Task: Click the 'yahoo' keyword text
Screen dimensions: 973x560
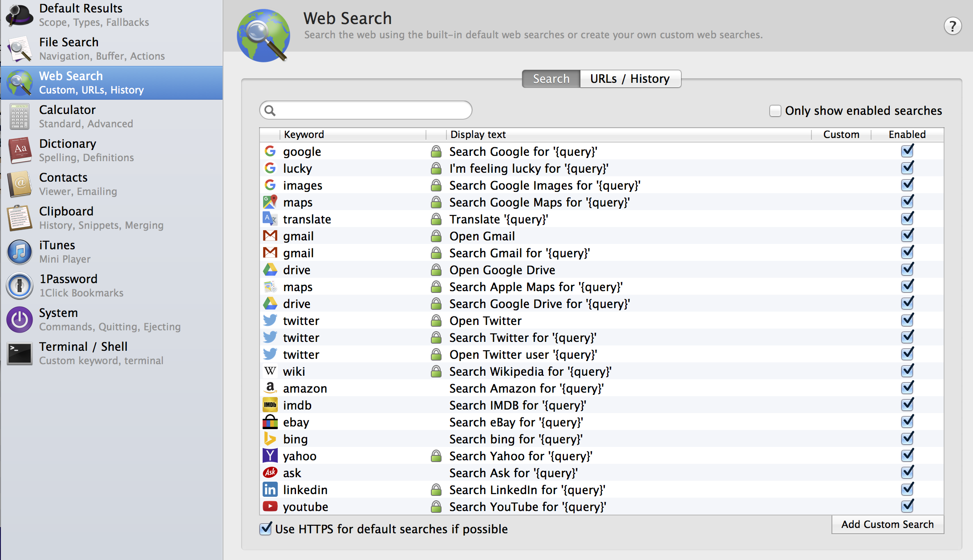Action: click(x=300, y=456)
